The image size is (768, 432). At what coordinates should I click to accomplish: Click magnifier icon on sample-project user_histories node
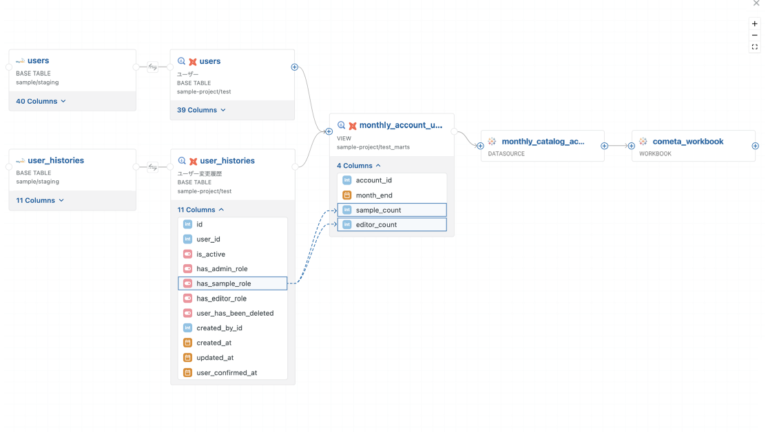click(181, 160)
